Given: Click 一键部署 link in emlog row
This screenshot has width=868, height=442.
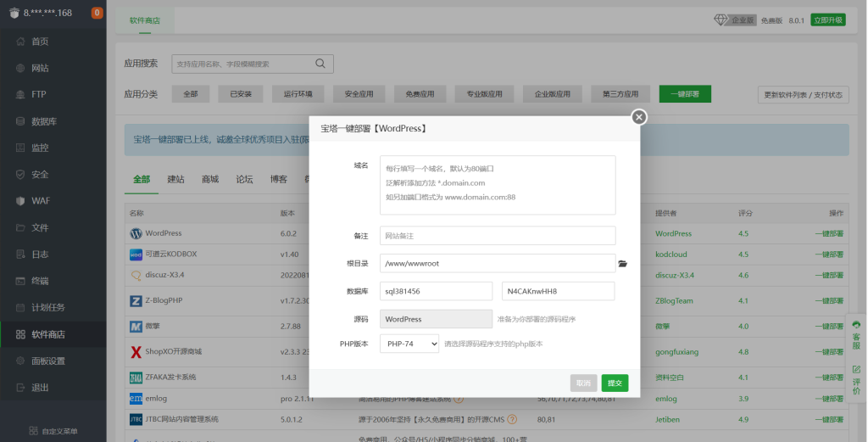Looking at the screenshot, I should (x=829, y=399).
